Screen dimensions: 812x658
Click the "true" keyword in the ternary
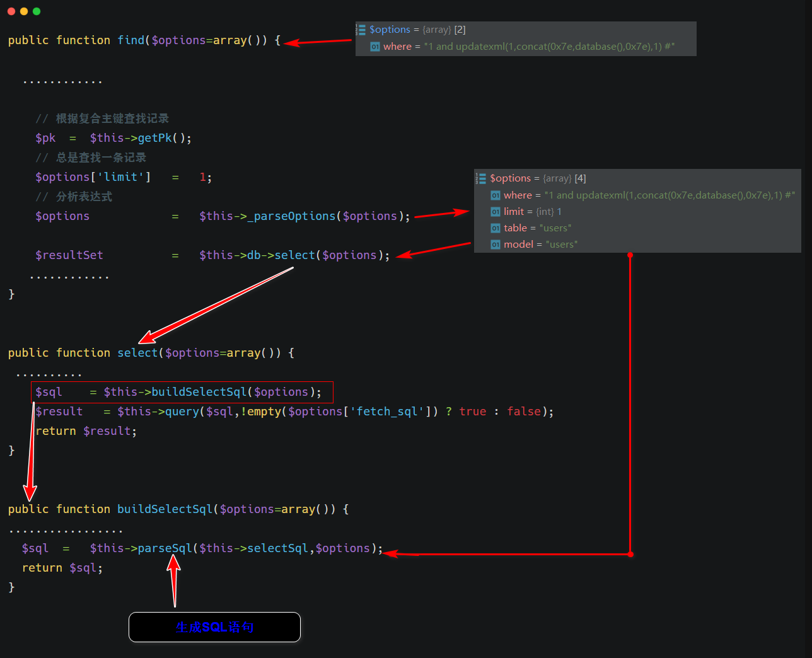(x=473, y=412)
